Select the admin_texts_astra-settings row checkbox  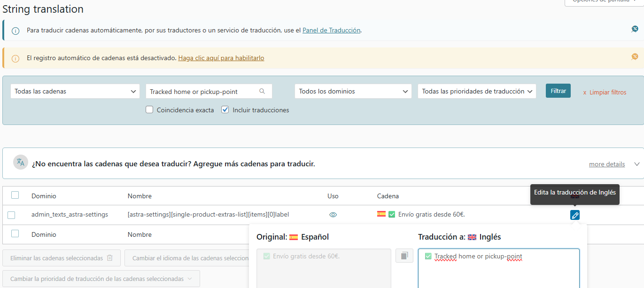(11, 215)
